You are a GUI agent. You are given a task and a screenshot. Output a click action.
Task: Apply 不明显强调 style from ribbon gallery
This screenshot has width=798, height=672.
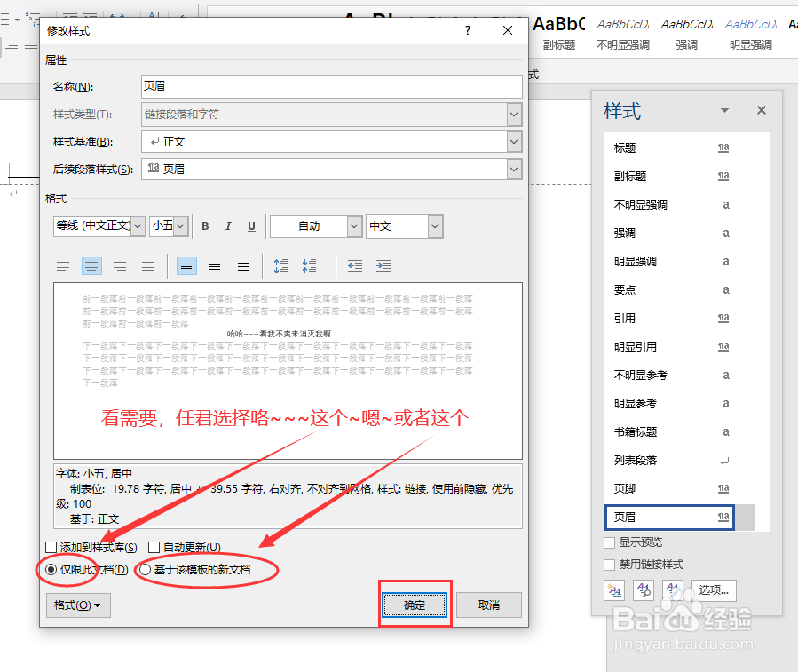(x=623, y=34)
